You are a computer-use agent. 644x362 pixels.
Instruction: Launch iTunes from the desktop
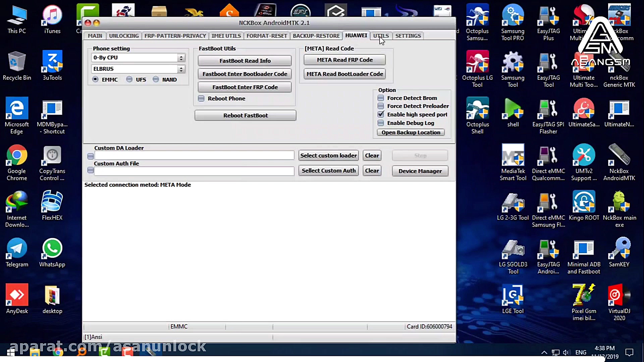tap(52, 19)
